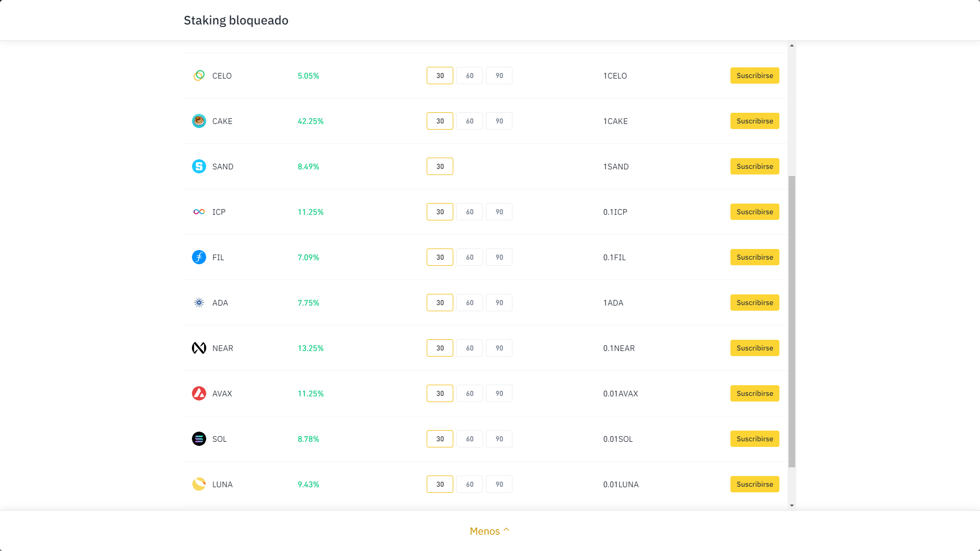Click the Staking bloqueado heading
This screenshot has width=980, height=551.
click(x=236, y=20)
